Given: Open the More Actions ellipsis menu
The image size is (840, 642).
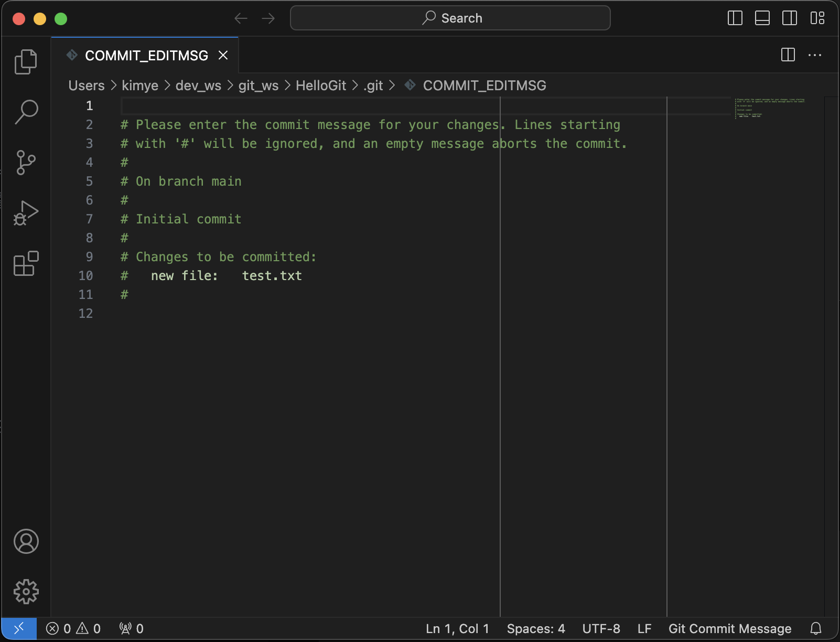Looking at the screenshot, I should 815,55.
